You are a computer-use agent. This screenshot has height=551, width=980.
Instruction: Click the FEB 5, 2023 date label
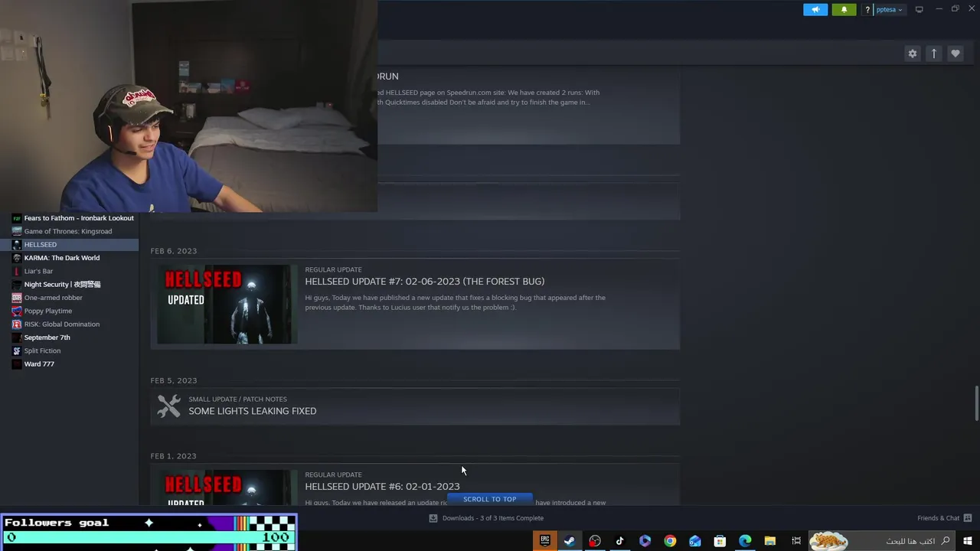[174, 380]
